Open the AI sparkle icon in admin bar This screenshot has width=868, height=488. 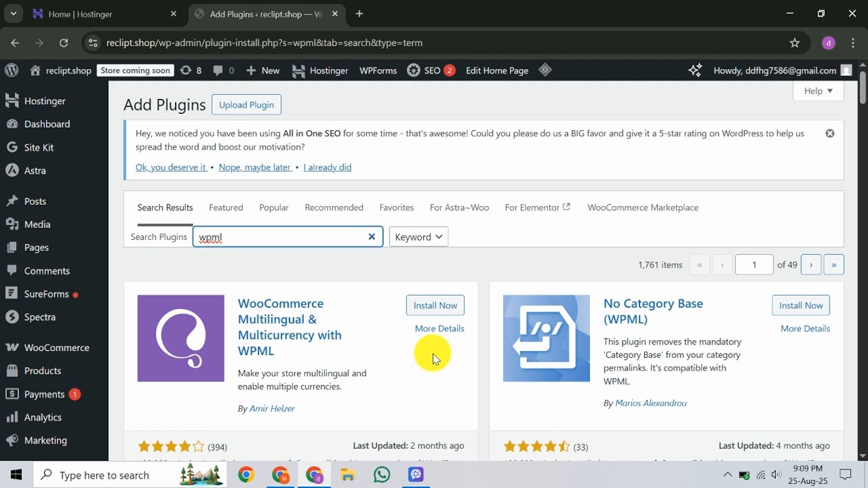pos(695,70)
